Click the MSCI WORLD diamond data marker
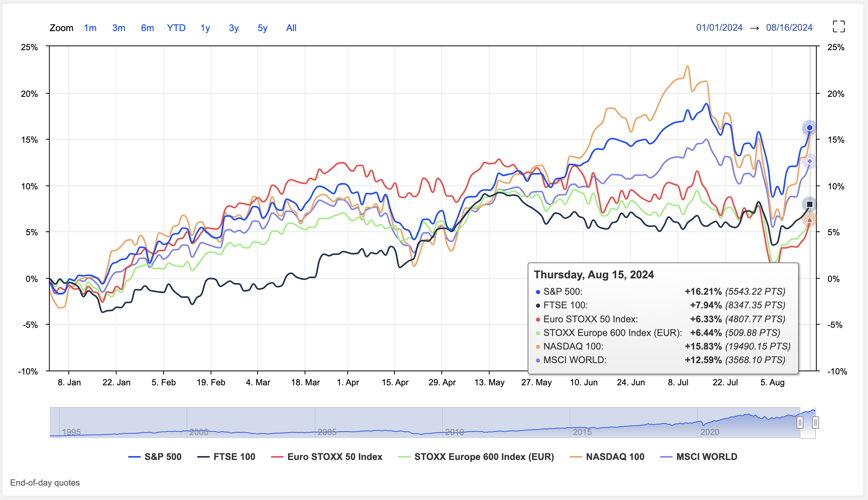Screen dimensions: 868x500 pos(810,161)
